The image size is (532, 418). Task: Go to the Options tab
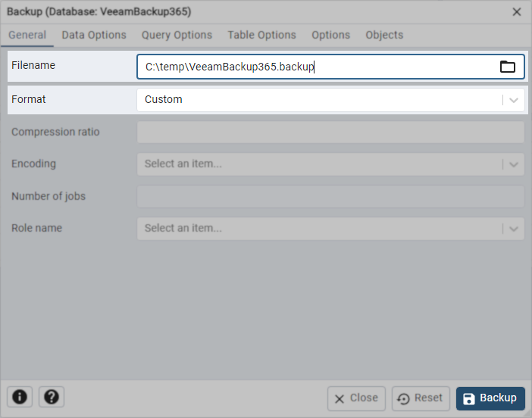[x=331, y=35]
